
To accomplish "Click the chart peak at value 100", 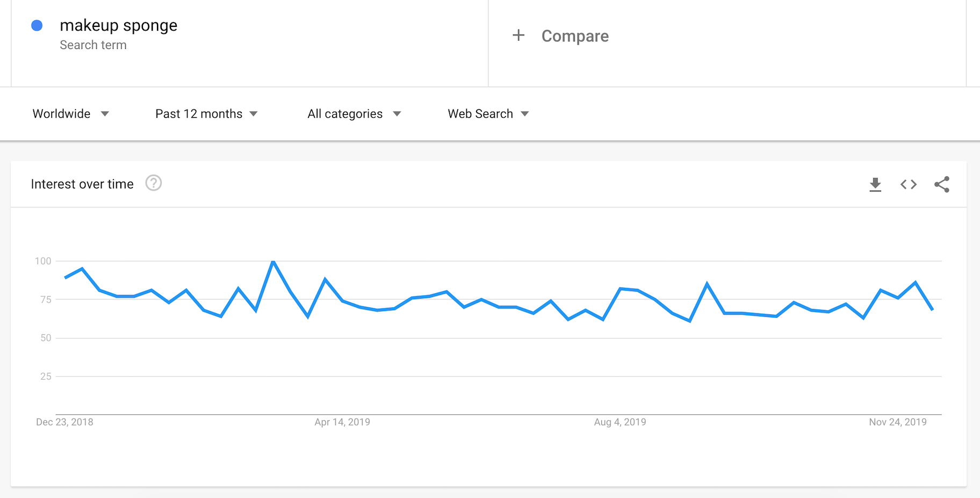I will pos(273,262).
